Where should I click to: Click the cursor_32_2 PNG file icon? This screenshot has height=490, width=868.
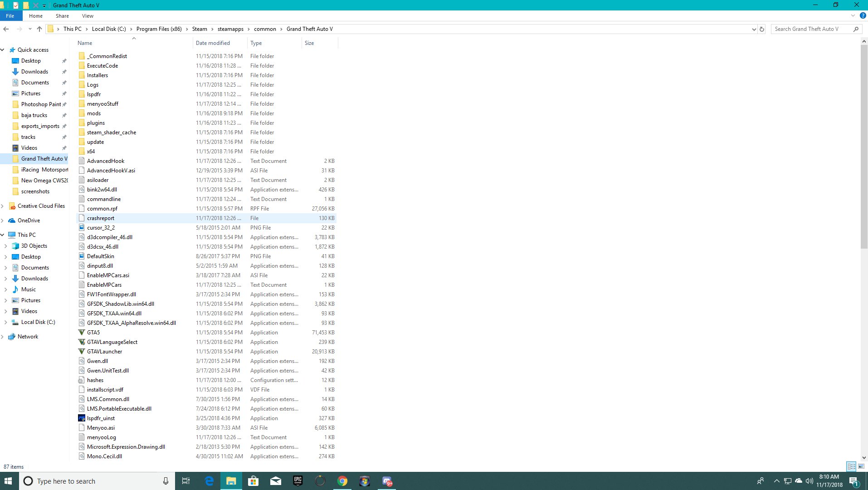click(x=82, y=228)
